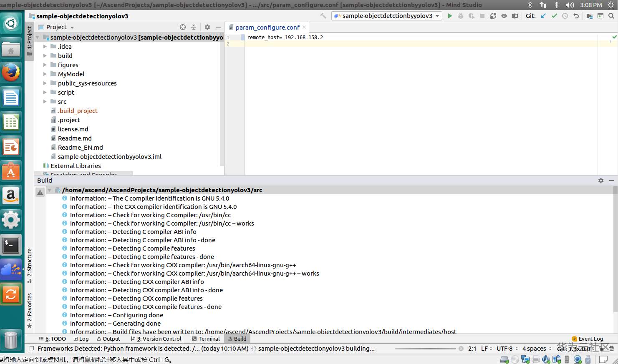618x364 pixels.
Task: Click the Stop square icon in toolbar
Action: pos(482,16)
